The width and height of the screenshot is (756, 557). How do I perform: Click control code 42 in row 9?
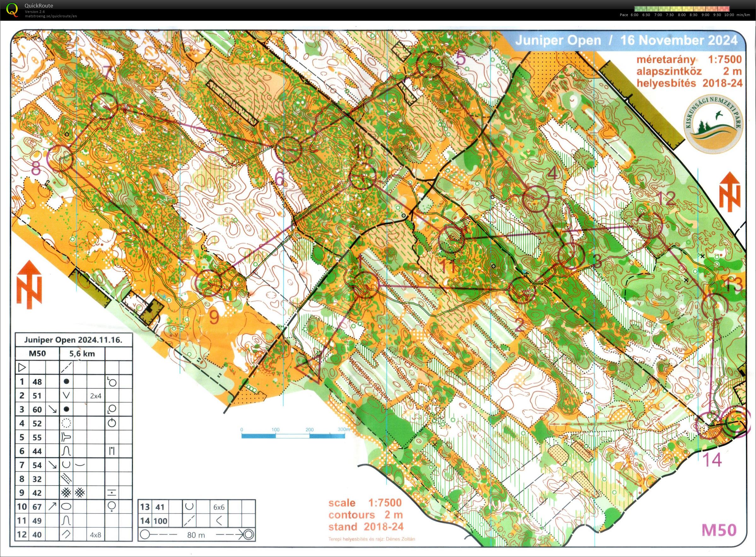37,493
